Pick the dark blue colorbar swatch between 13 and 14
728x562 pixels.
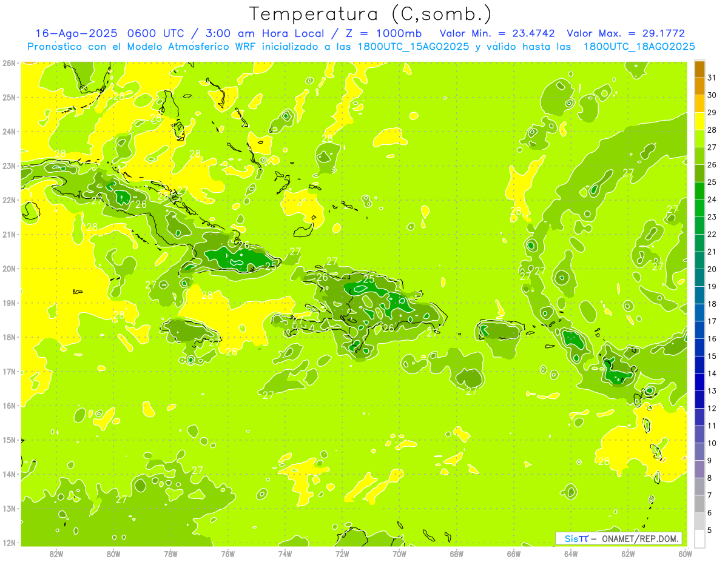[699, 382]
